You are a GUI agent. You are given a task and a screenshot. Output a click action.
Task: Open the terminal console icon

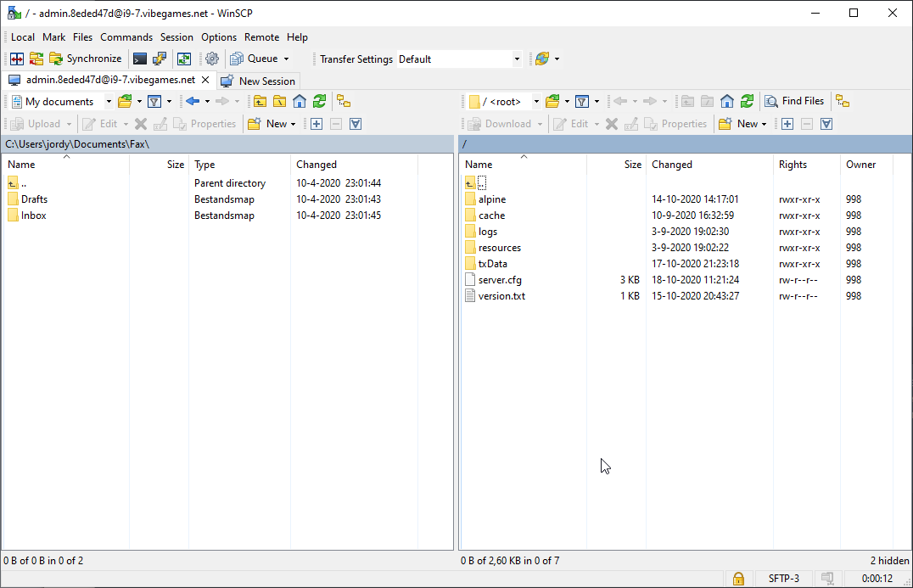(x=140, y=59)
